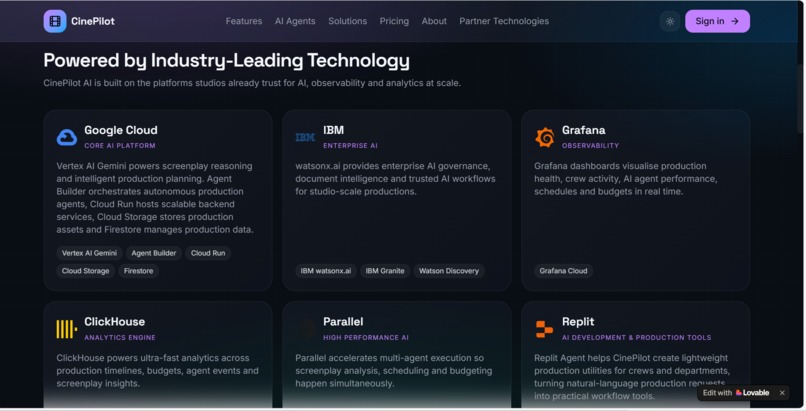Click the ClickHouse card title
Screen dimensions: 806x411
(x=115, y=322)
